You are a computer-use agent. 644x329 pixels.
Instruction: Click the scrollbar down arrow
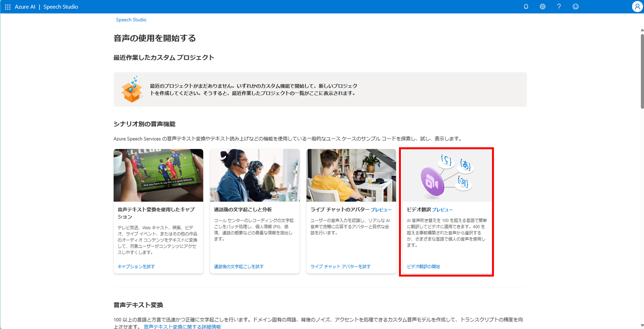pyautogui.click(x=642, y=326)
